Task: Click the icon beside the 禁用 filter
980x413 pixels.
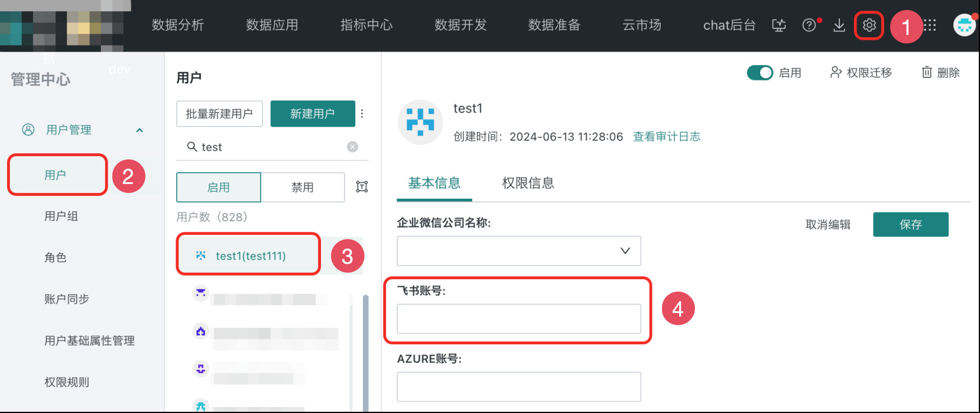Action: click(362, 187)
